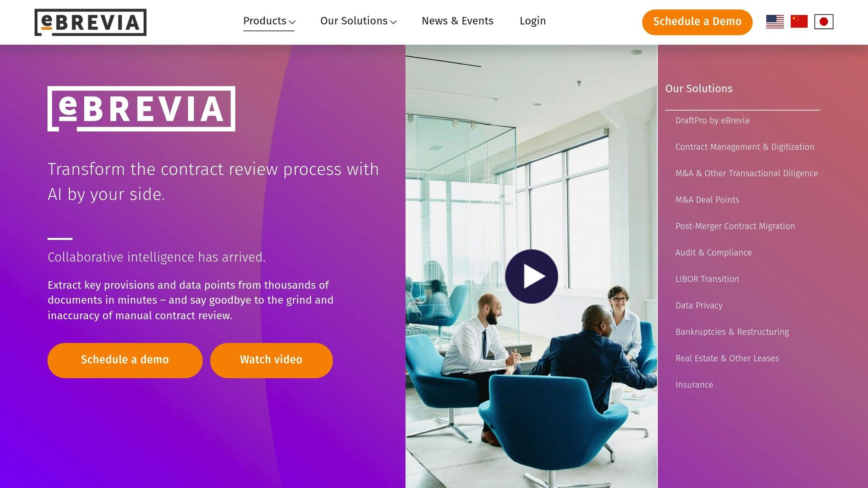868x488 pixels.
Task: Click the Schedule a demo hero button
Action: [125, 360]
